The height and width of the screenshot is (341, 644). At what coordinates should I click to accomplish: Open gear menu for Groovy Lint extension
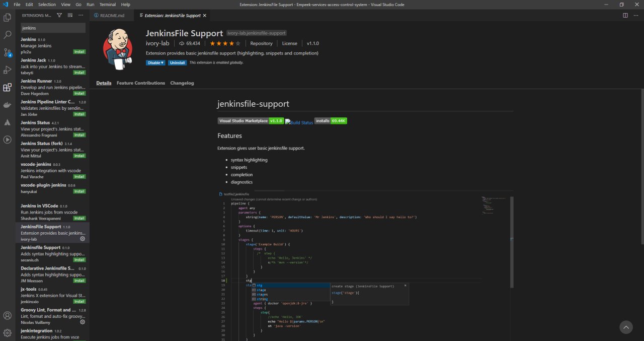(83, 322)
